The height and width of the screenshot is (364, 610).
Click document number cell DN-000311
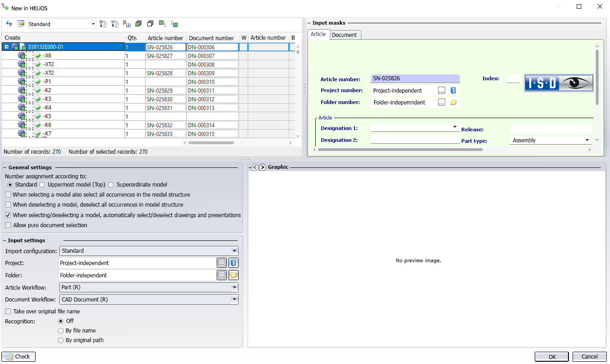213,90
